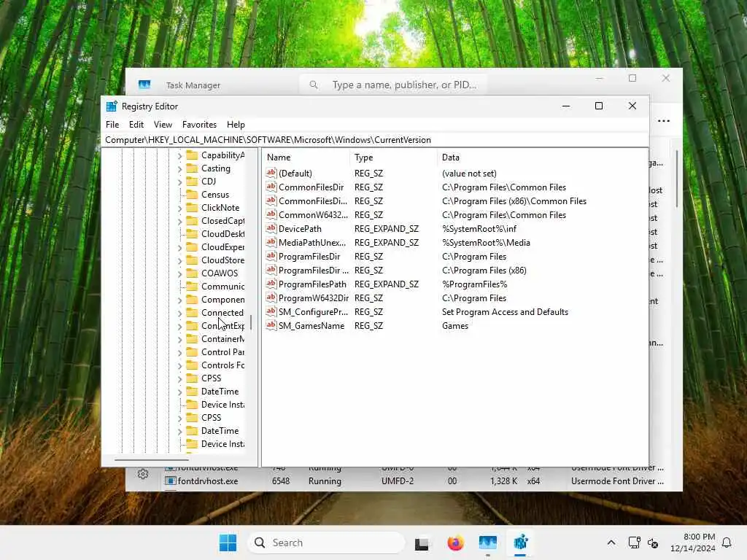
Task: Click the Task Manager search field
Action: (393, 85)
